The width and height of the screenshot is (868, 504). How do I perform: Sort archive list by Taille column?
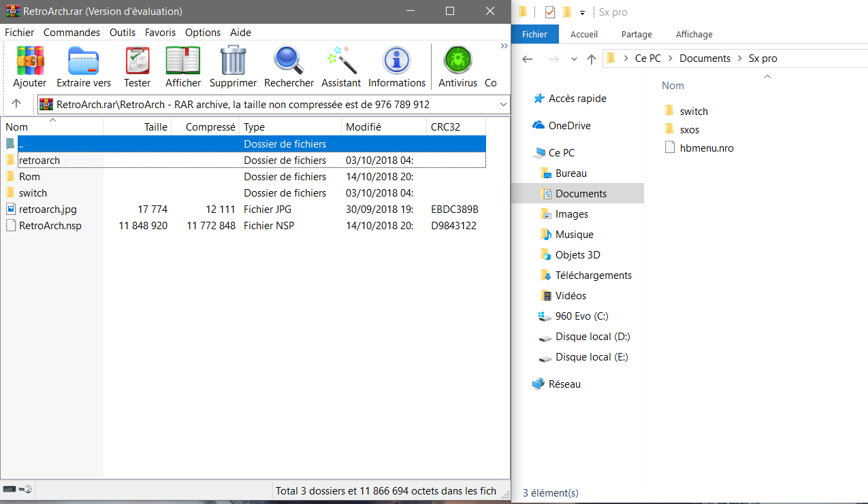click(x=137, y=127)
